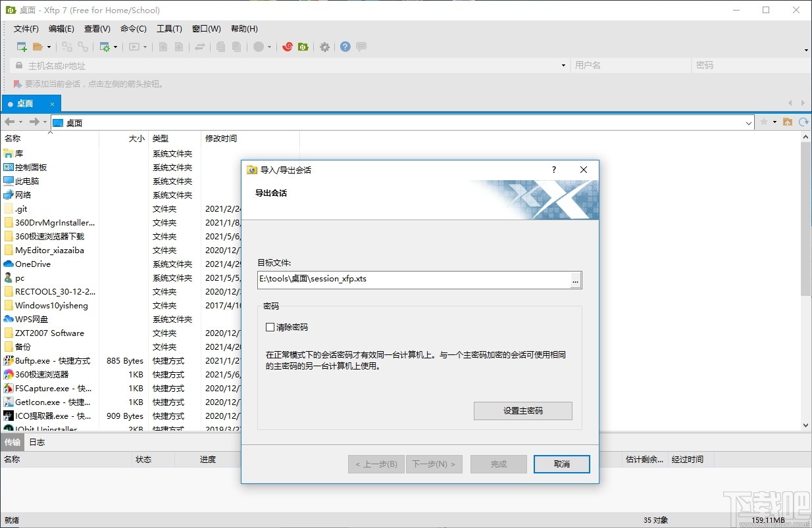812x528 pixels.
Task: Switch to the 日志 tab
Action: click(x=37, y=442)
